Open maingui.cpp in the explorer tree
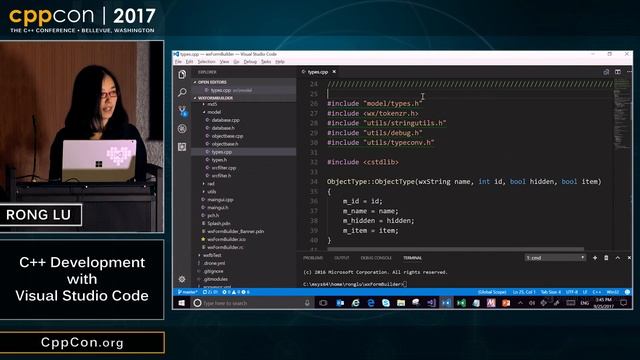 click(220, 200)
